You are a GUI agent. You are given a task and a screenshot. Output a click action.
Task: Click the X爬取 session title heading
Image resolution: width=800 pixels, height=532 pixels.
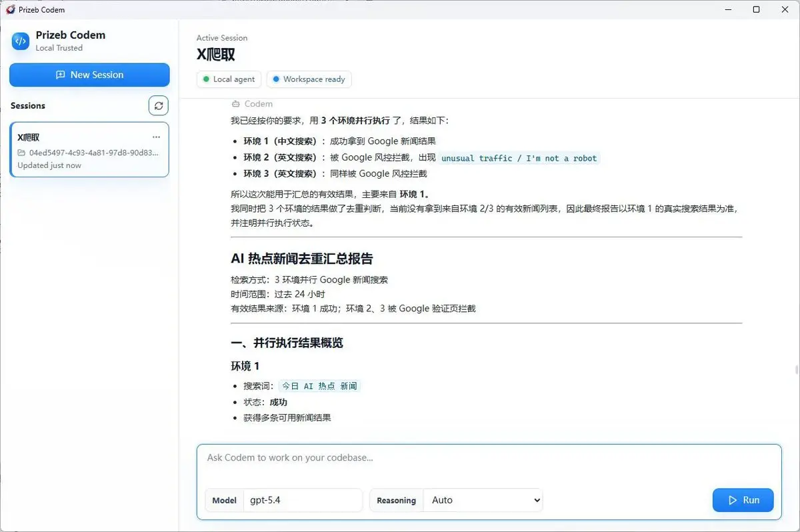pos(216,55)
